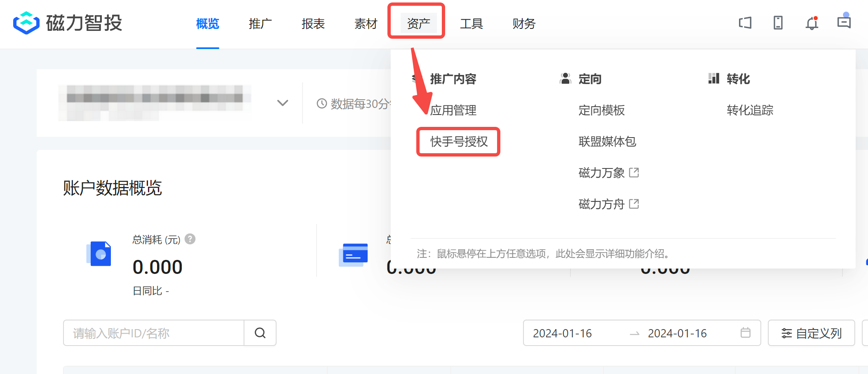This screenshot has height=374, width=868.
Task: Click the search magnifier beside account ID field
Action: 260,333
